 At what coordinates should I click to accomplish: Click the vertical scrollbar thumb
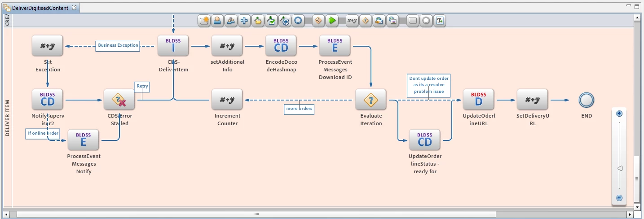[x=637, y=179]
